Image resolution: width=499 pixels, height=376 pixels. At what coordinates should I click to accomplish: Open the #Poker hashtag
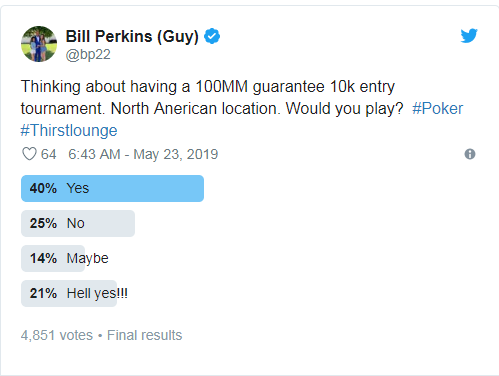(x=438, y=109)
